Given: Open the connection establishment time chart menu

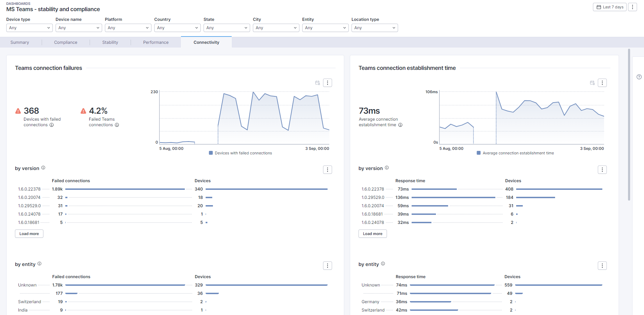Looking at the screenshot, I should 602,83.
